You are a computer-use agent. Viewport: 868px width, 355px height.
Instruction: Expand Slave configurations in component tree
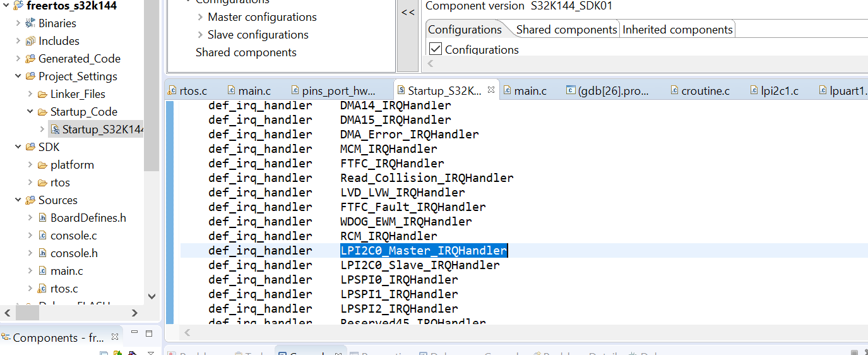tap(200, 35)
